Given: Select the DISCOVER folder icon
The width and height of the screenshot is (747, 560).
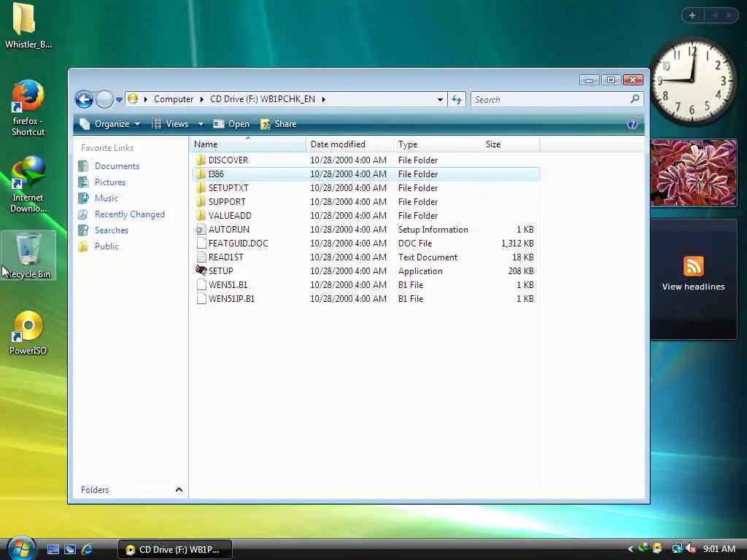Looking at the screenshot, I should [201, 160].
